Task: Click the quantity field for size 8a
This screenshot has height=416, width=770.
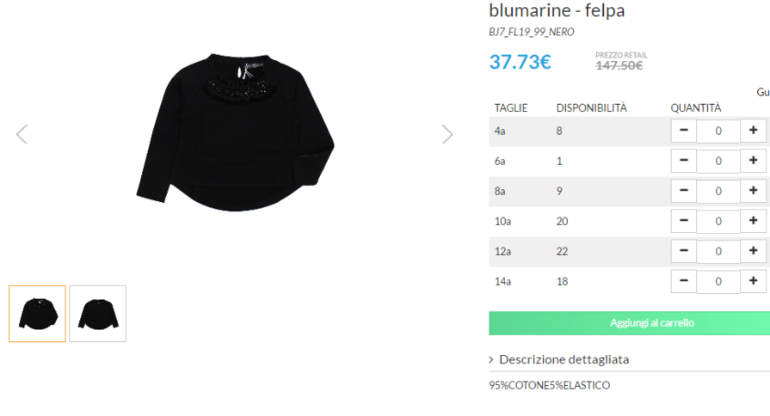Action: (x=718, y=191)
